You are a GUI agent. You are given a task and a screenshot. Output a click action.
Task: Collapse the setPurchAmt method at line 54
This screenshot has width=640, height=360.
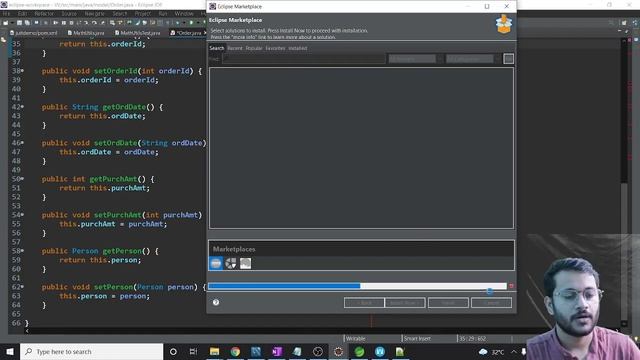22,215
